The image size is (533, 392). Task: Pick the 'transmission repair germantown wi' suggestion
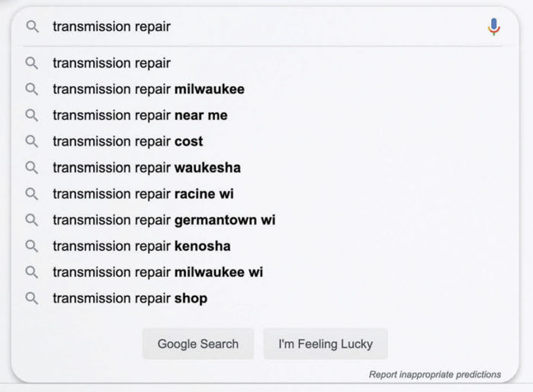164,220
